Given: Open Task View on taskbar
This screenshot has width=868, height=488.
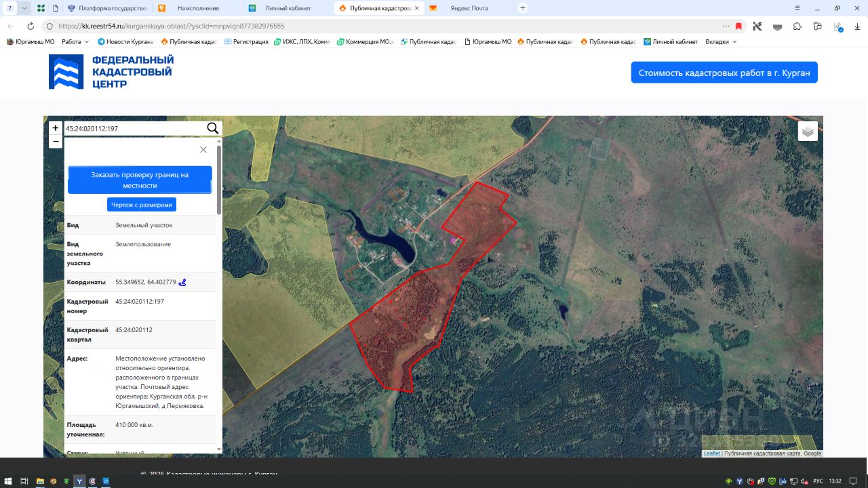Looking at the screenshot, I should tap(24, 481).
